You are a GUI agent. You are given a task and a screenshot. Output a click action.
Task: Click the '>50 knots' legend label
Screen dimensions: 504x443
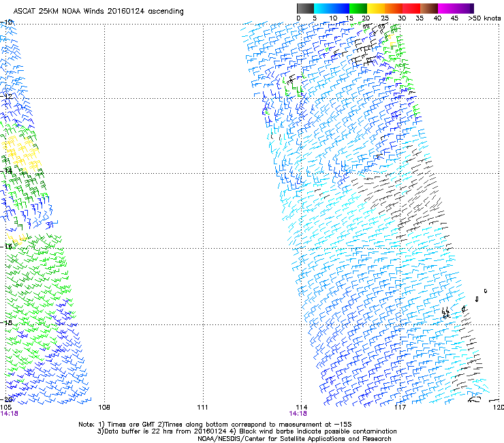coord(484,18)
